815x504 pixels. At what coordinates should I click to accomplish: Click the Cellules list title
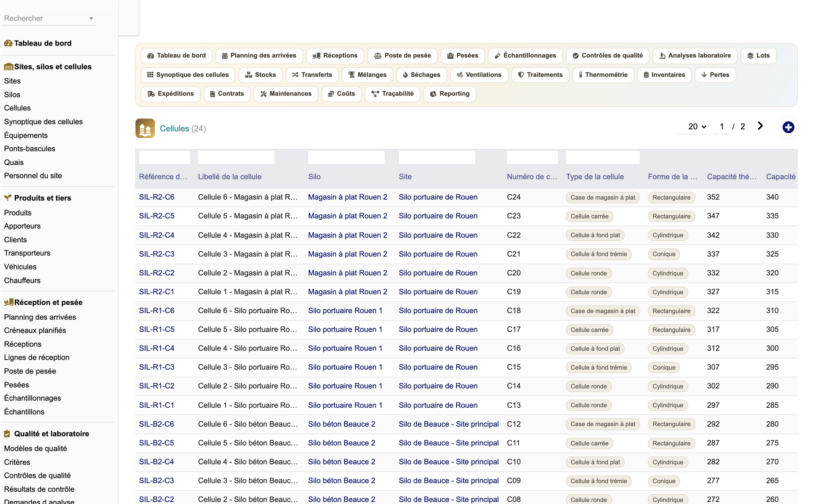point(174,129)
